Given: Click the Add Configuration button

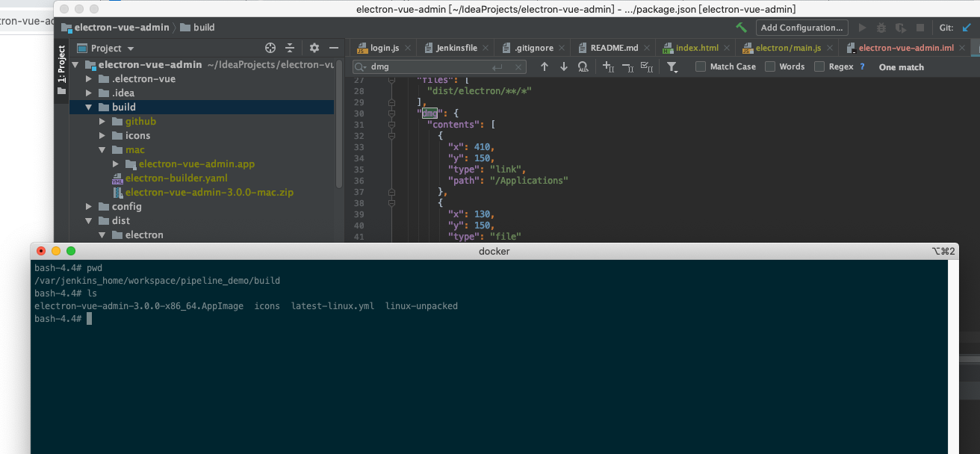Looking at the screenshot, I should tap(801, 28).
